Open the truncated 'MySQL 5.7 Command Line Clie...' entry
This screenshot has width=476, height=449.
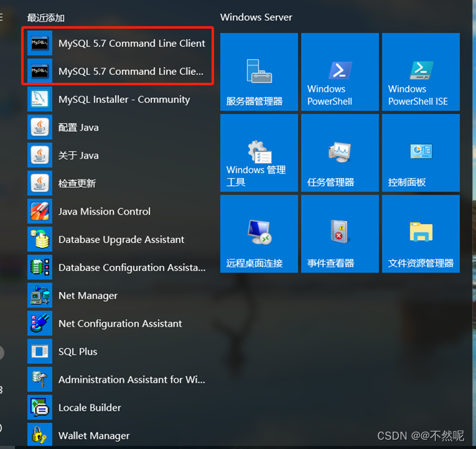(x=118, y=71)
